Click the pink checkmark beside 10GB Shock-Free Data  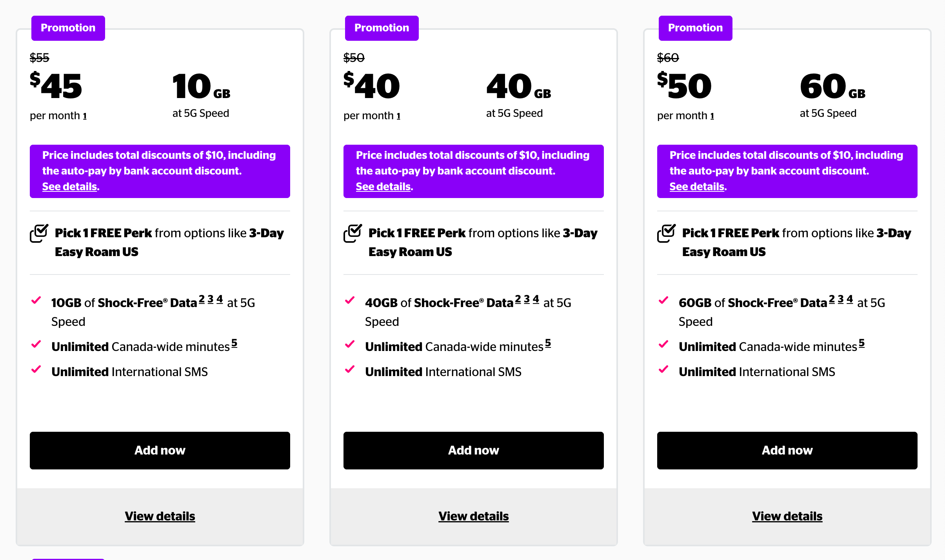36,300
